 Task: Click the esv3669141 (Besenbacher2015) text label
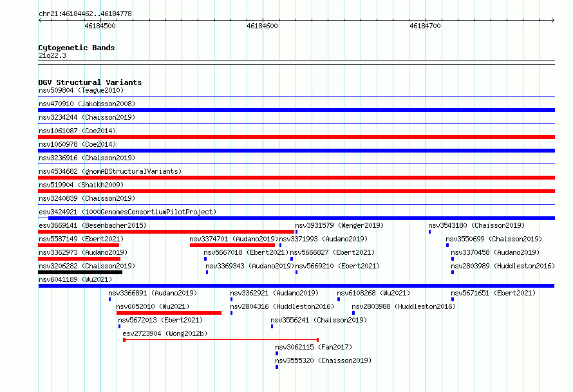click(x=93, y=225)
